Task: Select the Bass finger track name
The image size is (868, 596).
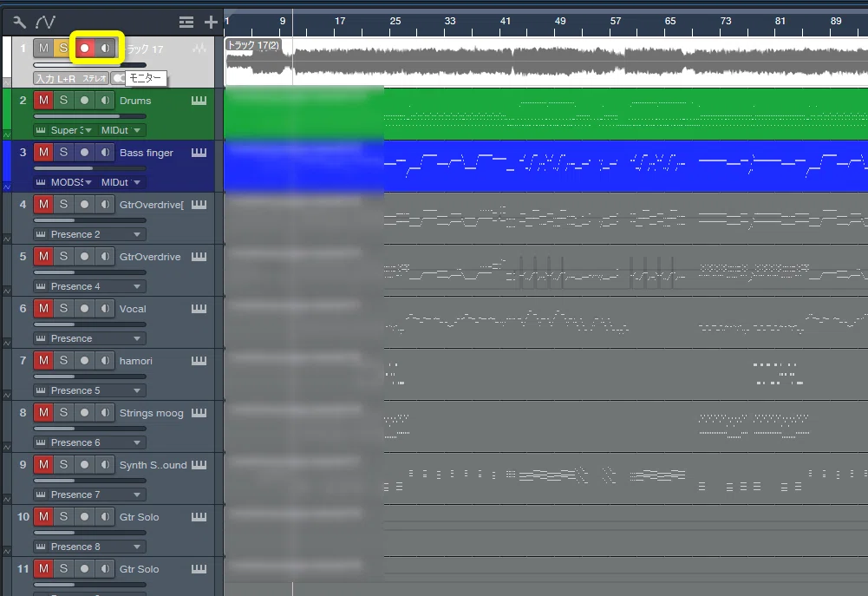Action: (147, 153)
